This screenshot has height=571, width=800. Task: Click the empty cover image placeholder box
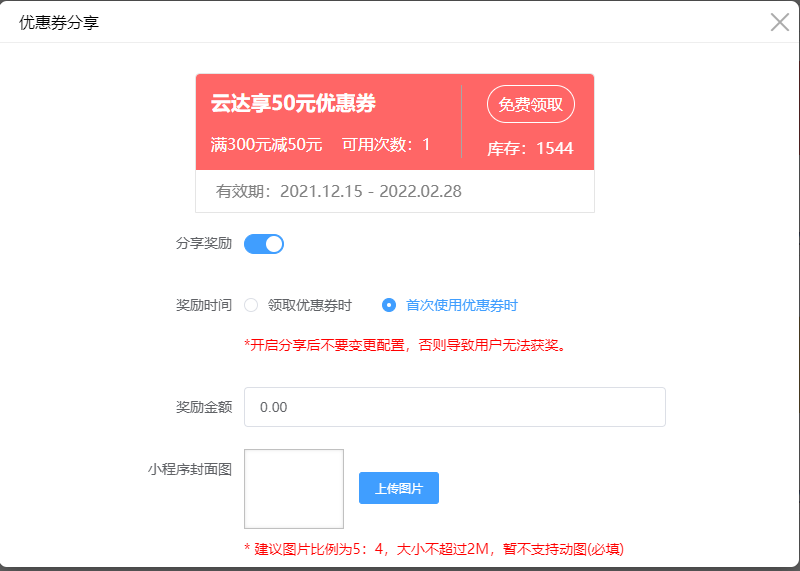pyautogui.click(x=294, y=488)
